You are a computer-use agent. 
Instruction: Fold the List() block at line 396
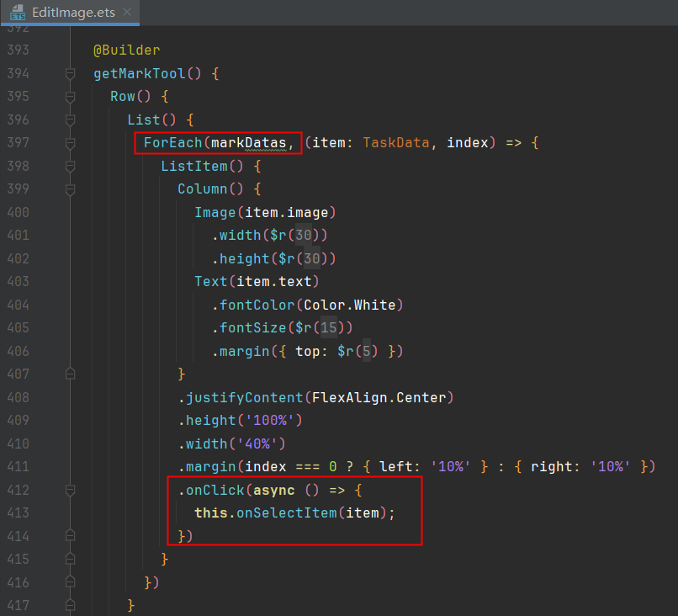click(71, 119)
